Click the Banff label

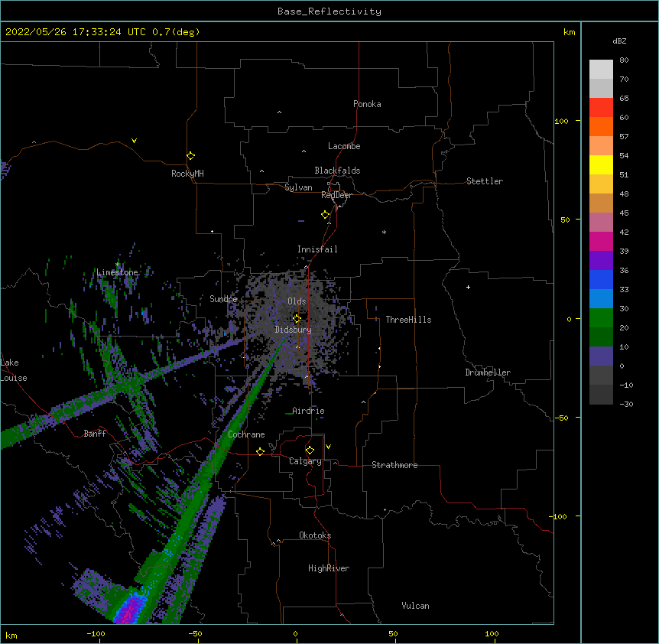95,434
